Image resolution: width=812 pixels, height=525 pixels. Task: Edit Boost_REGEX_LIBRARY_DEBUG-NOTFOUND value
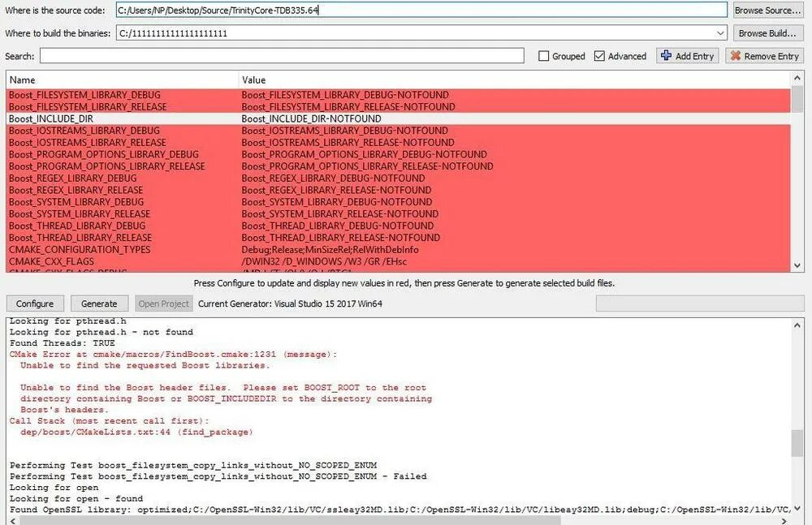(x=333, y=178)
